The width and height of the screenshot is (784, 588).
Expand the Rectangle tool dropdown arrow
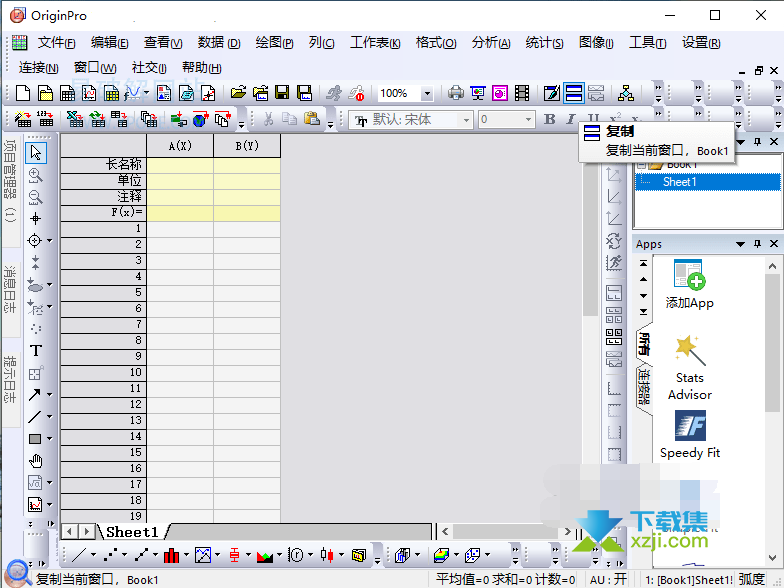pos(50,438)
